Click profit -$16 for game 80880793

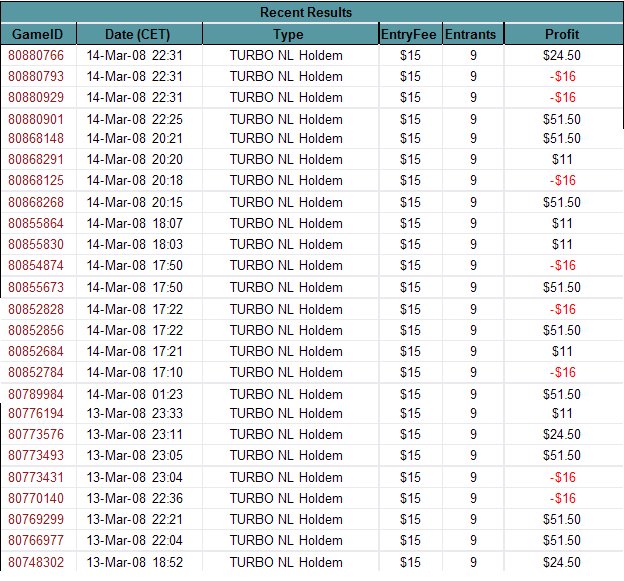click(x=563, y=76)
